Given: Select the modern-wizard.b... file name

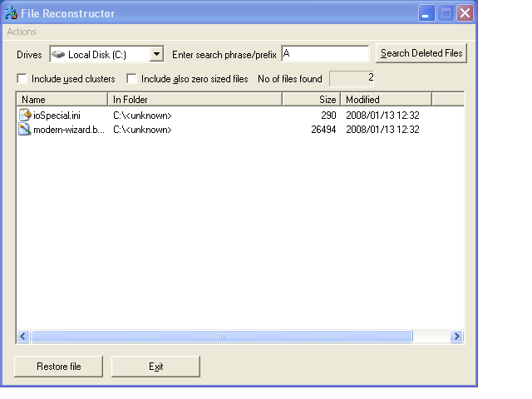Looking at the screenshot, I should pos(69,130).
